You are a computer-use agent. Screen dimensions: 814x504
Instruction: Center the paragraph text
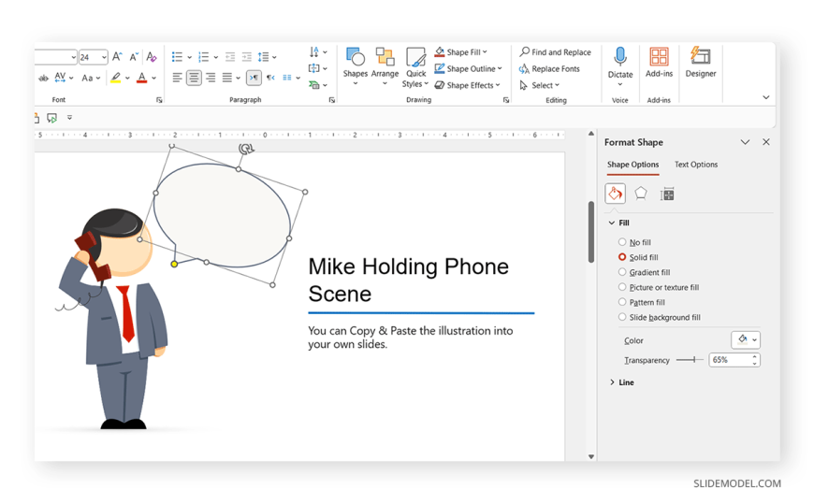pos(194,78)
